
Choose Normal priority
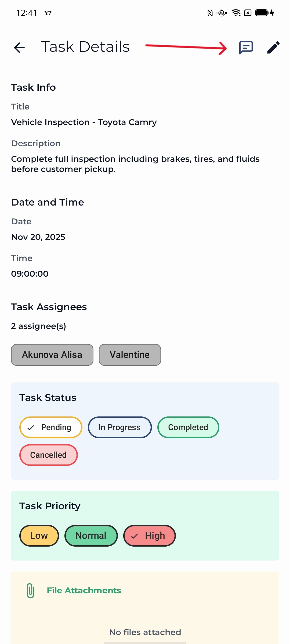(x=91, y=536)
